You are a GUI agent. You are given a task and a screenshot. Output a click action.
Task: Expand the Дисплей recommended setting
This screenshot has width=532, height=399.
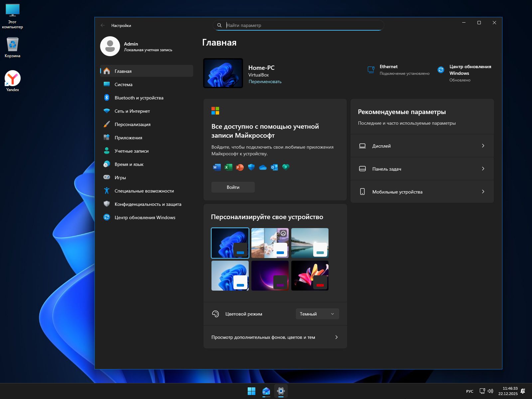click(422, 146)
